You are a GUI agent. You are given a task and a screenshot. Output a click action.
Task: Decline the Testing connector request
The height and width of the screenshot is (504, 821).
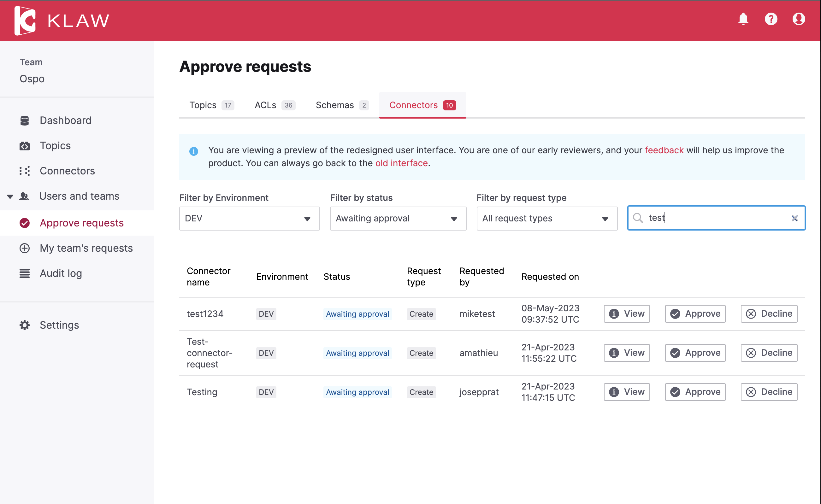(x=769, y=392)
